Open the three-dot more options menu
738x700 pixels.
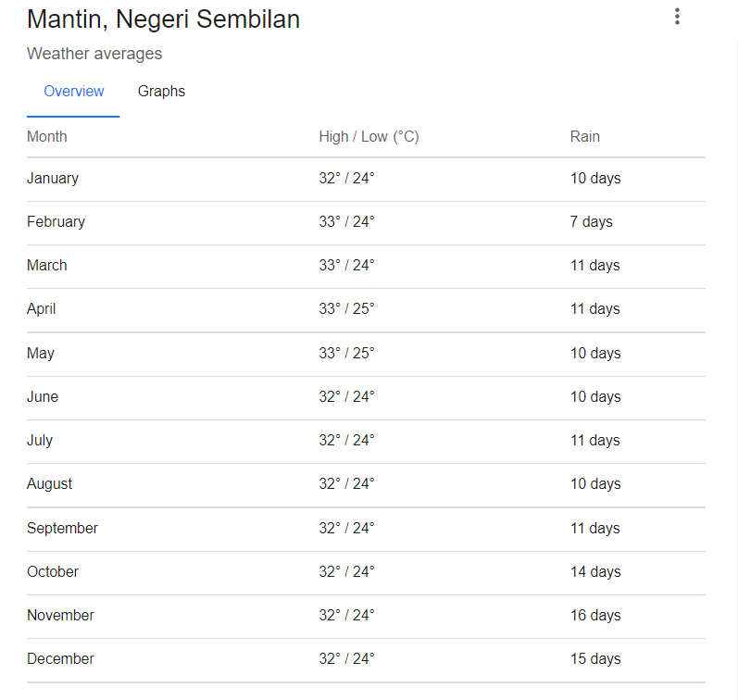click(677, 17)
